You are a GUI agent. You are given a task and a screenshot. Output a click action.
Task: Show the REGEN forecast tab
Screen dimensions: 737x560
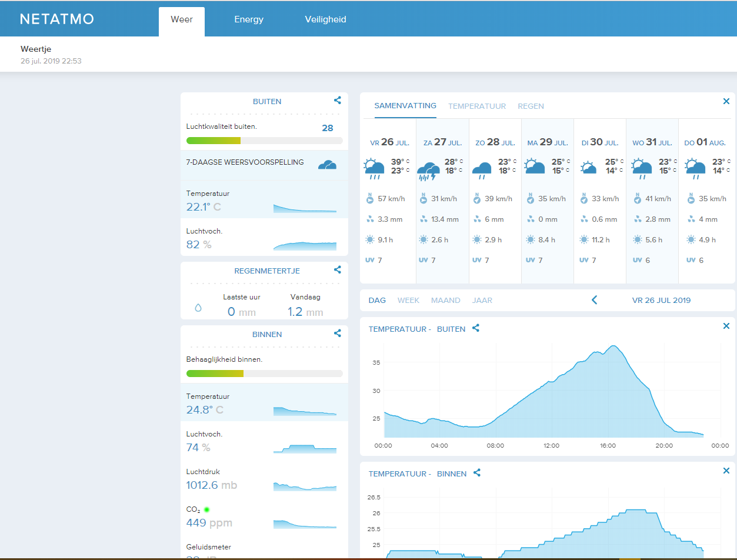tap(531, 106)
